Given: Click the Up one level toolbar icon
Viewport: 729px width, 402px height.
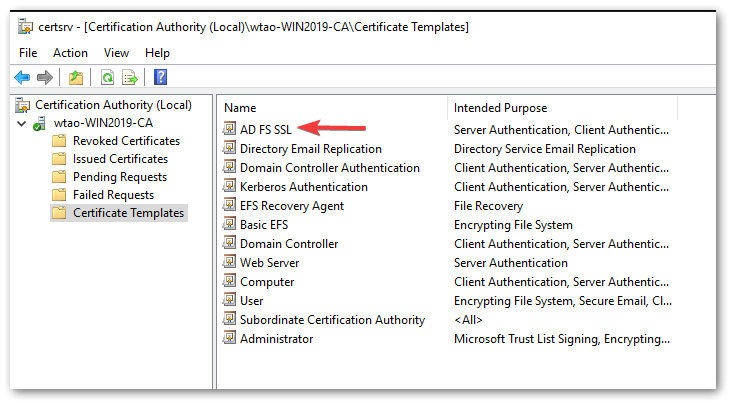Looking at the screenshot, I should coord(76,77).
